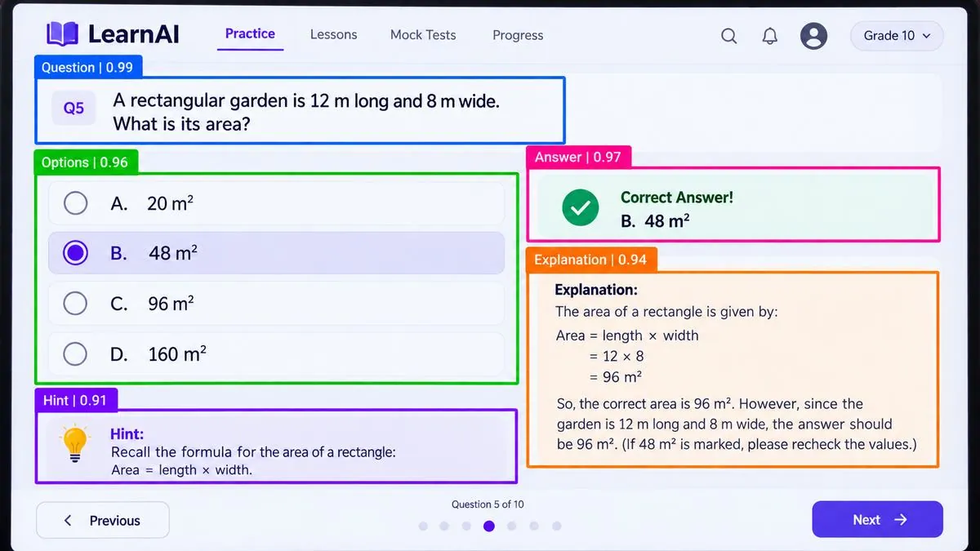This screenshot has height=551, width=980.
Task: Click the hint lightbulb icon
Action: click(x=75, y=444)
